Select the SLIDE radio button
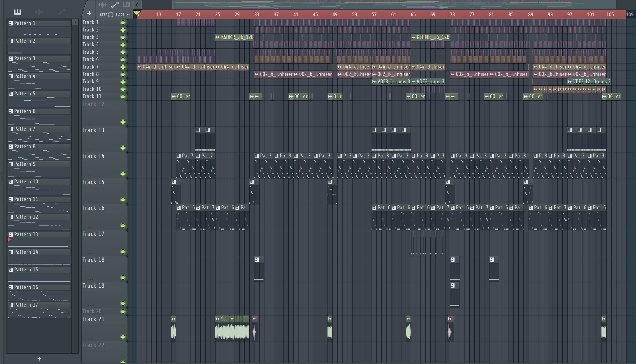Image resolution: width=636 pixels, height=364 pixels. (x=128, y=15)
